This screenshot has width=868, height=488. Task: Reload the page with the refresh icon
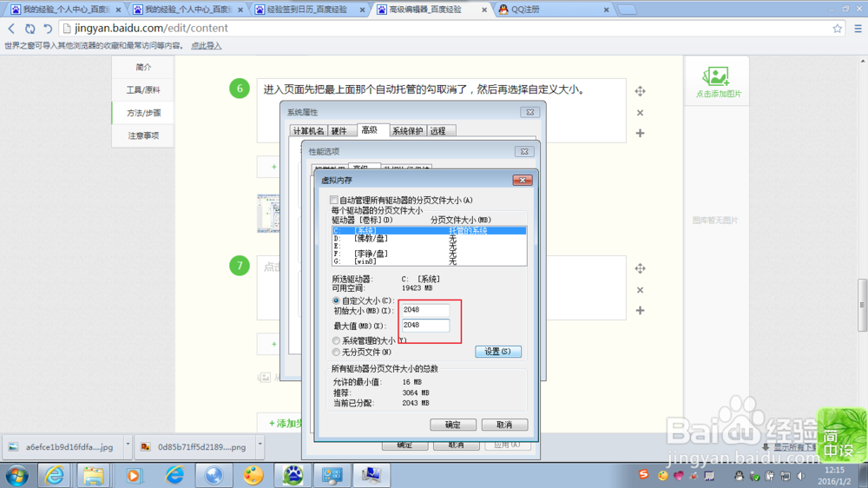[30, 29]
